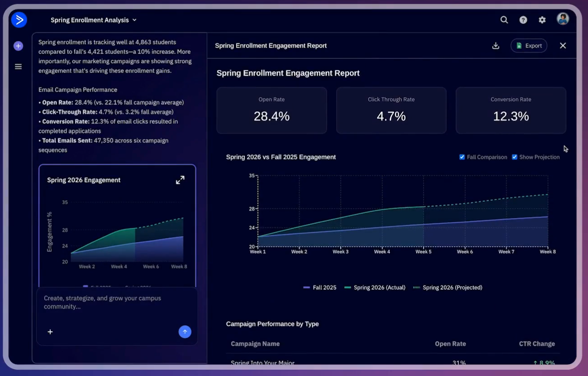Click the user profile avatar
The width and height of the screenshot is (588, 376).
563,19
